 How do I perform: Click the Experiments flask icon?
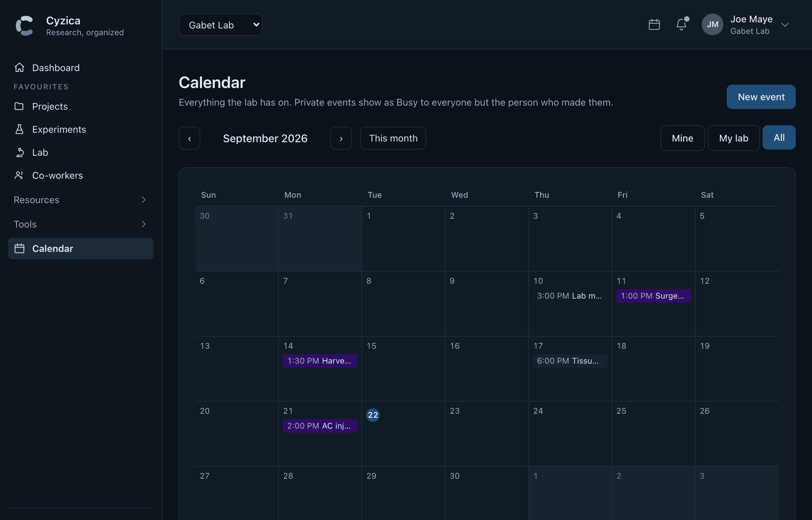19,129
